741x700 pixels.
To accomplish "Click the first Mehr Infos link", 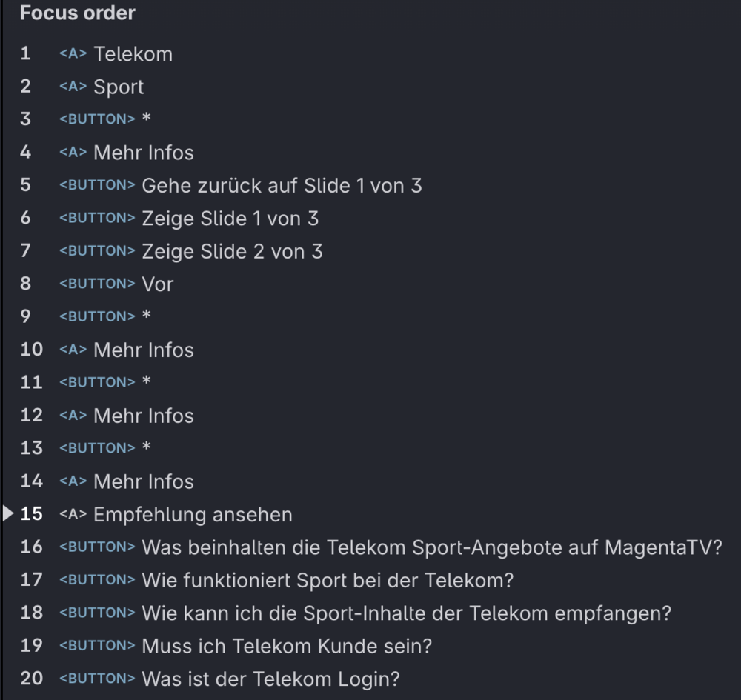I will [144, 153].
